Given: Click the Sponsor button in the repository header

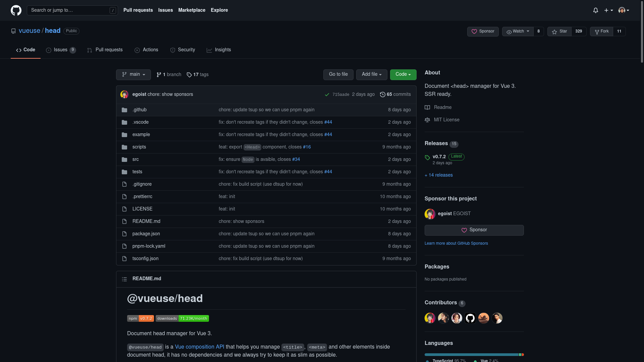Looking at the screenshot, I should click(483, 32).
